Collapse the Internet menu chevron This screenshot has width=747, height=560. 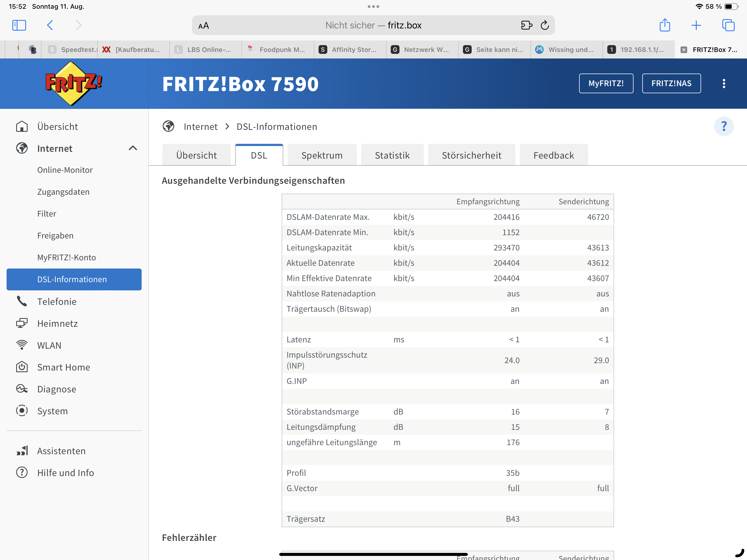coord(133,148)
